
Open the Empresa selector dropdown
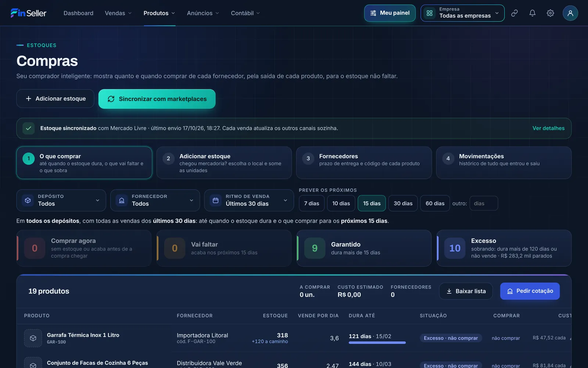coord(462,13)
